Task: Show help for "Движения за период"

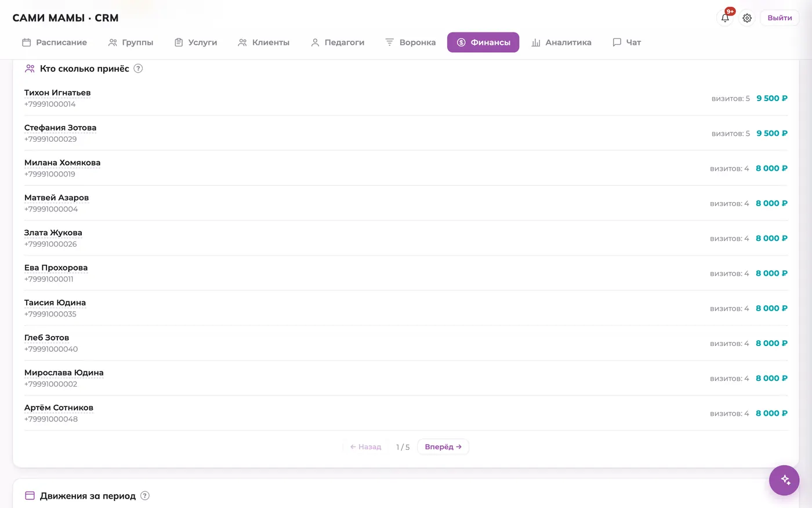Action: tap(145, 496)
